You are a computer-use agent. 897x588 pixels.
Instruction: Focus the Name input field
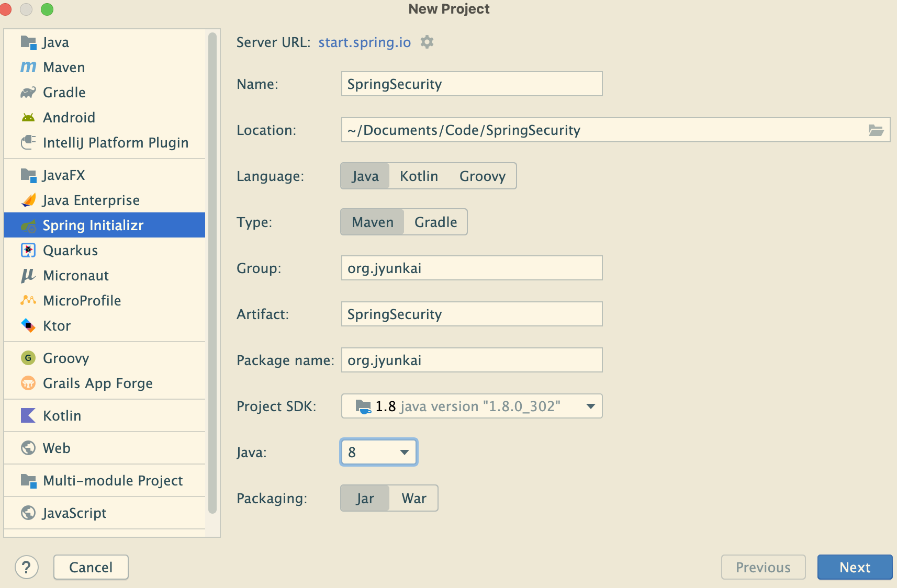[472, 84]
